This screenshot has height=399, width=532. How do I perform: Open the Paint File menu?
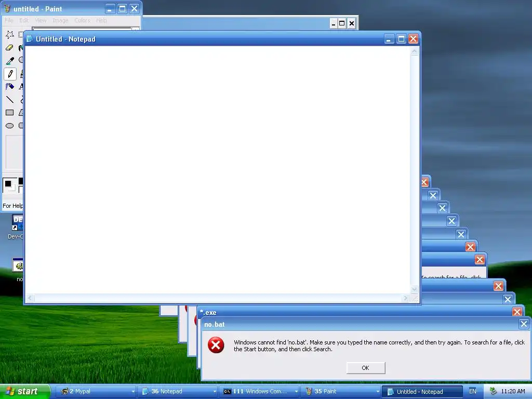pos(9,20)
